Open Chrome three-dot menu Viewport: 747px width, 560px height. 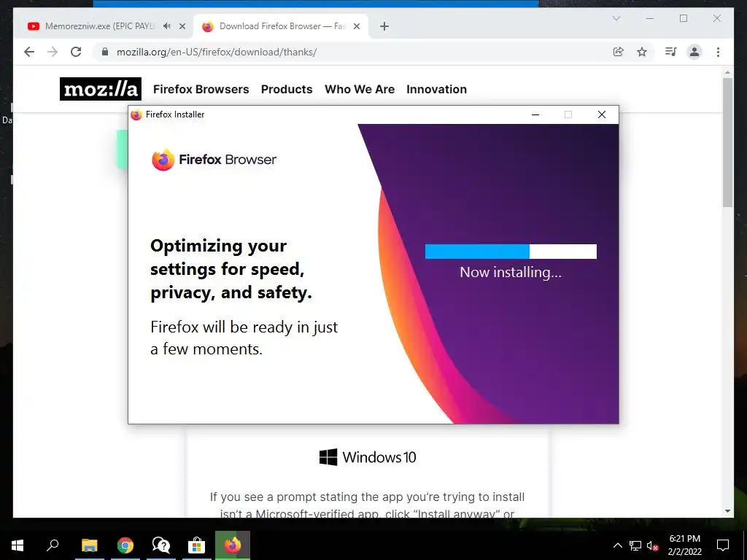tap(718, 52)
